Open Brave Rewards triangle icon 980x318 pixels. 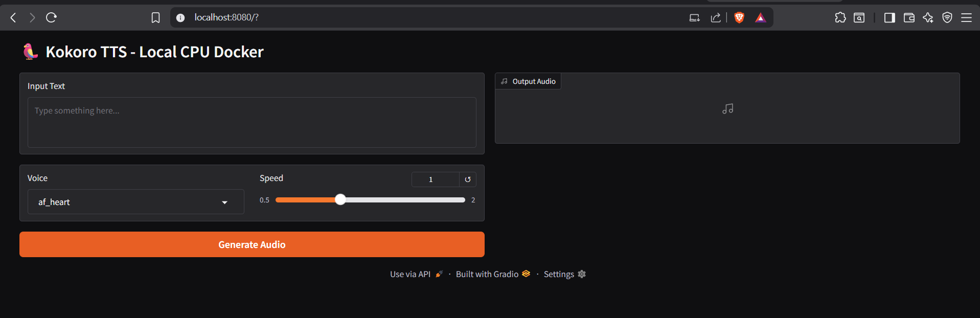point(761,18)
